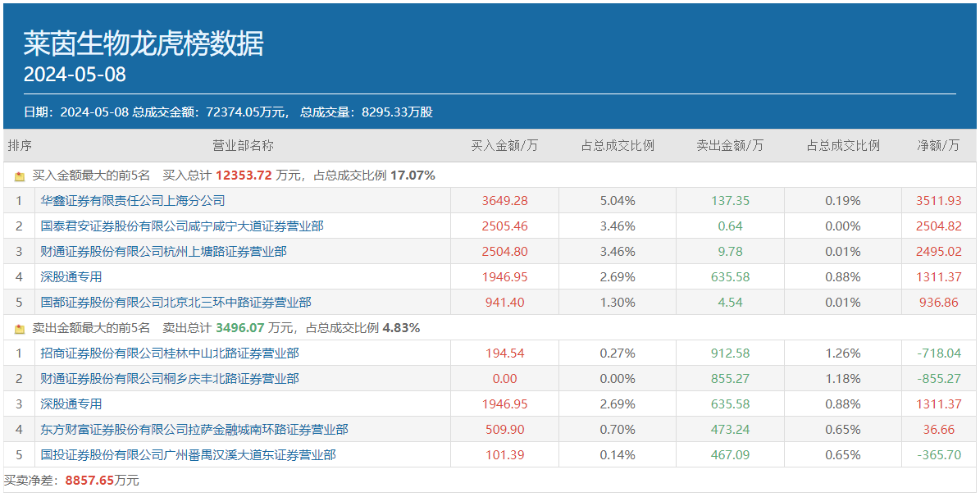This screenshot has height=497, width=980.
Task: Click sell total 3496.07
Action: point(240,327)
